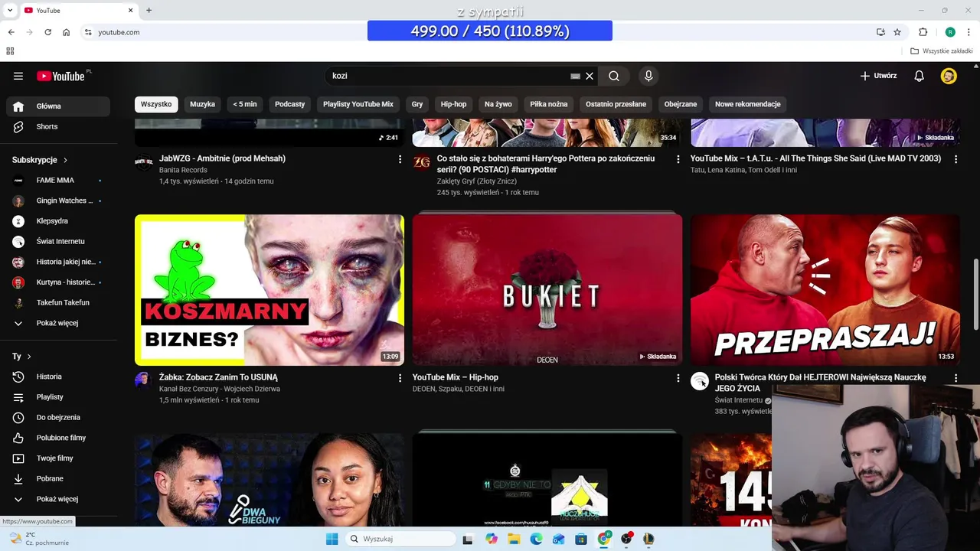The height and width of the screenshot is (551, 980).
Task: Open Shorts in the sidebar
Action: tap(58, 126)
